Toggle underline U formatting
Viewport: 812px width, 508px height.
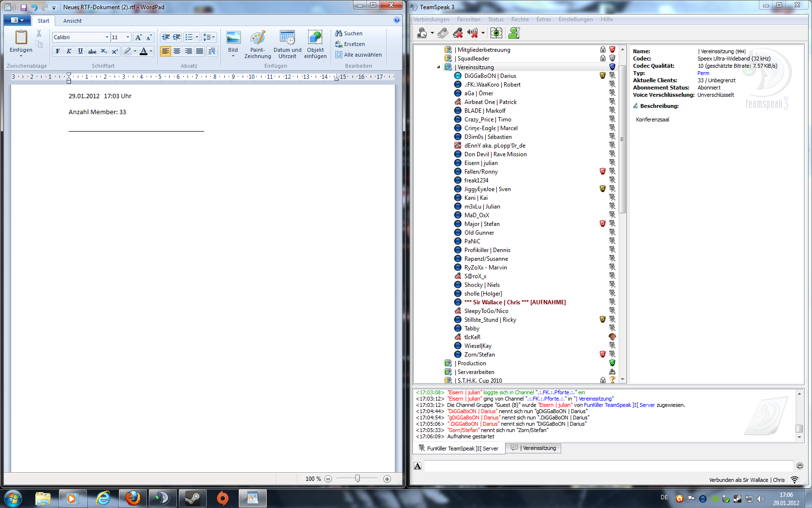coord(80,51)
